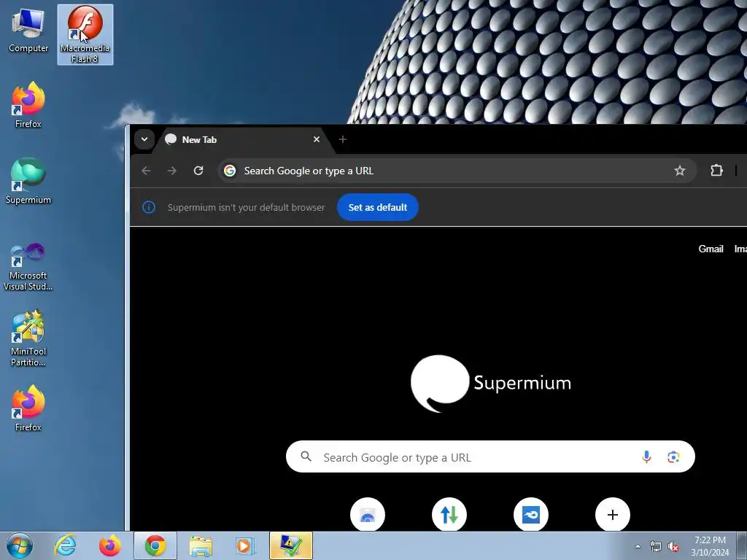This screenshot has width=747, height=560.
Task: Select the Supermium desktop shortcut
Action: click(x=28, y=181)
